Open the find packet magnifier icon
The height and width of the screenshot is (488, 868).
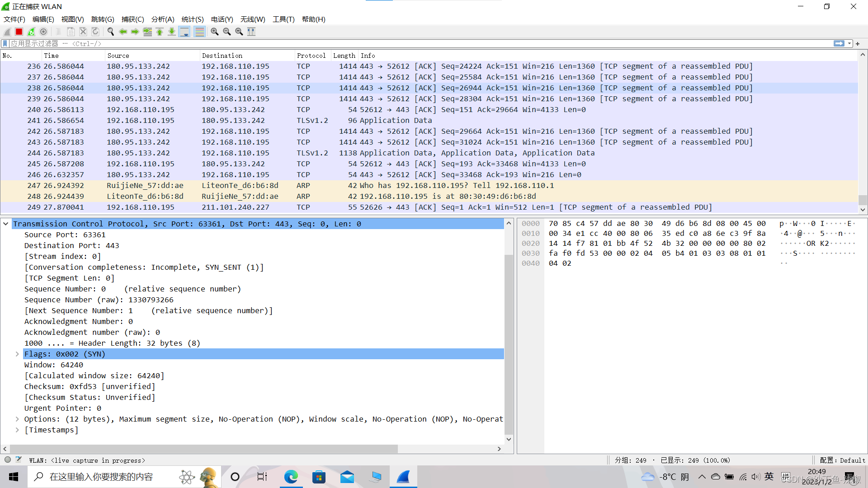110,32
